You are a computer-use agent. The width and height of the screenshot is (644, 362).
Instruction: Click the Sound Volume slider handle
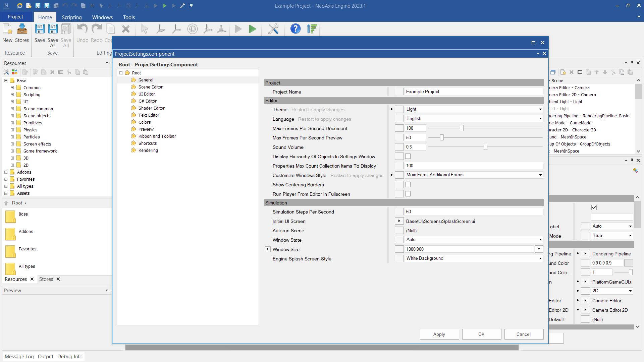click(x=485, y=147)
